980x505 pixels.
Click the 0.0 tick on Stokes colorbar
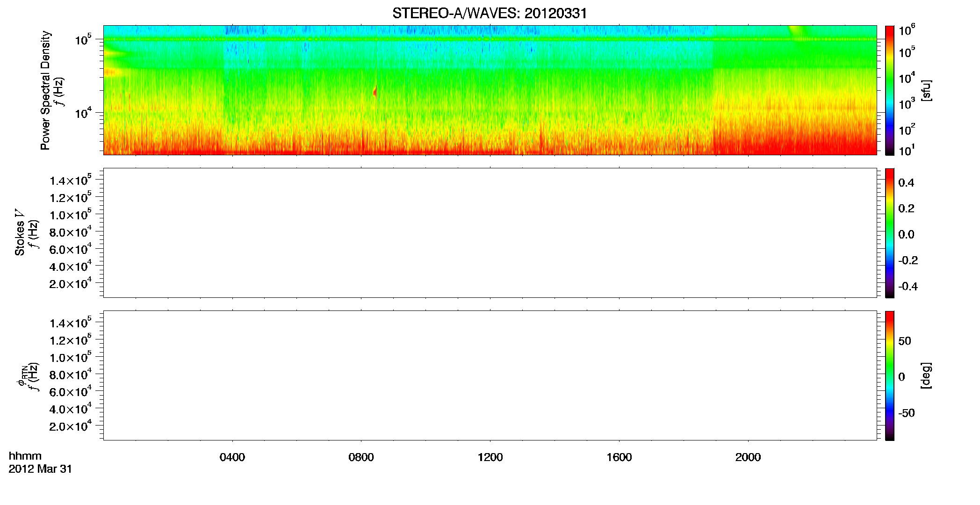coord(906,235)
